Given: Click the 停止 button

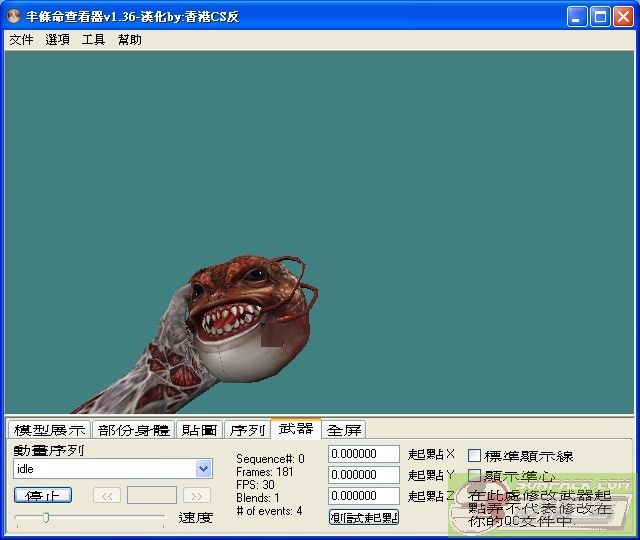Looking at the screenshot, I should tap(43, 495).
